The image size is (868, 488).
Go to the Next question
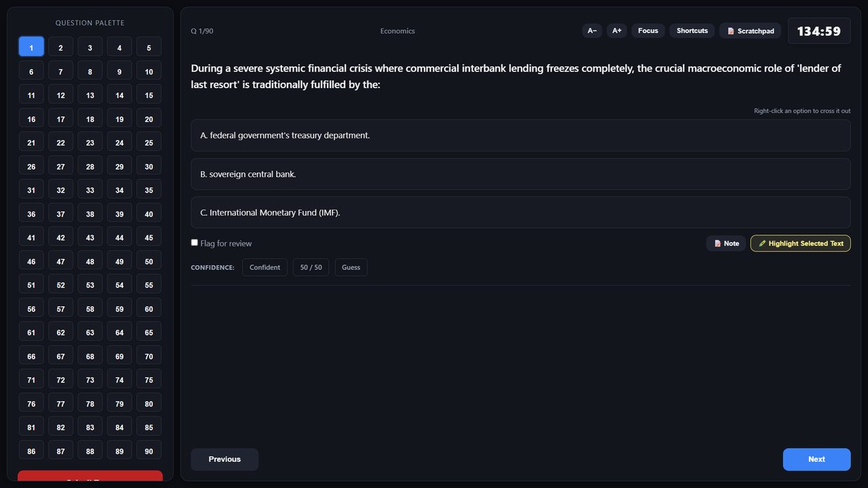click(x=816, y=460)
